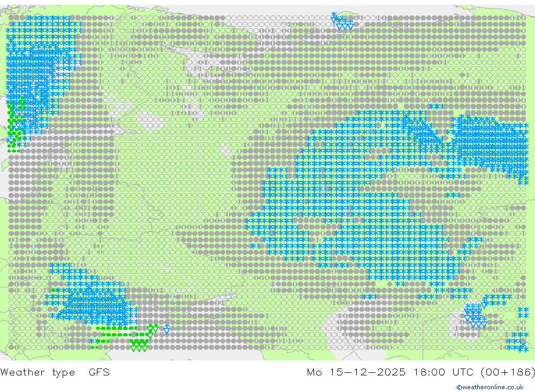535x392 pixels.
Task: Click the 'Mo 15-12-2025 18:00 UTC (00+186)' timestamp
Action: click(x=421, y=372)
